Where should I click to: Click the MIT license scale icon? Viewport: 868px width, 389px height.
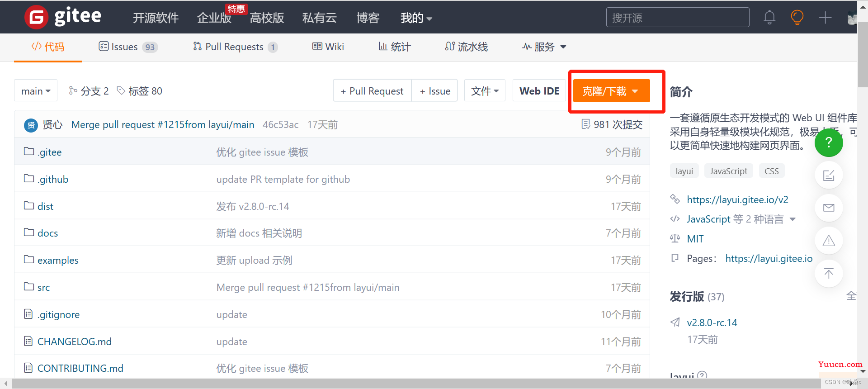675,238
